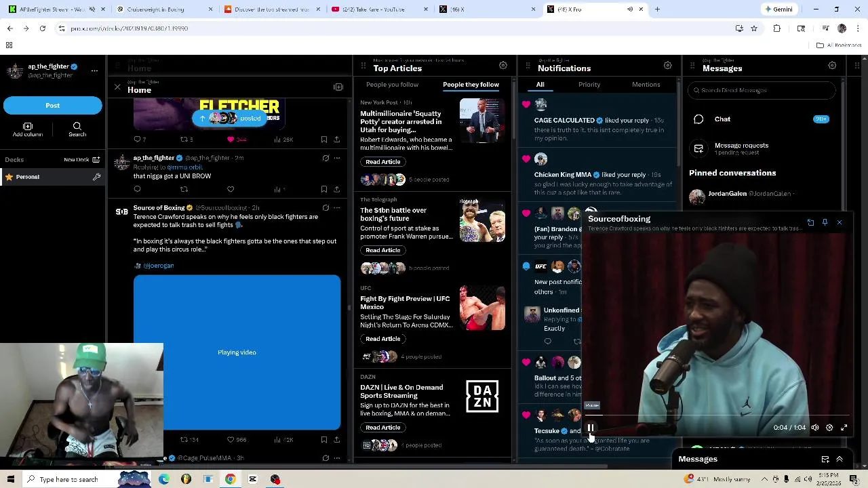Repost the UNI BROW post
868x488 pixels.
(x=184, y=190)
